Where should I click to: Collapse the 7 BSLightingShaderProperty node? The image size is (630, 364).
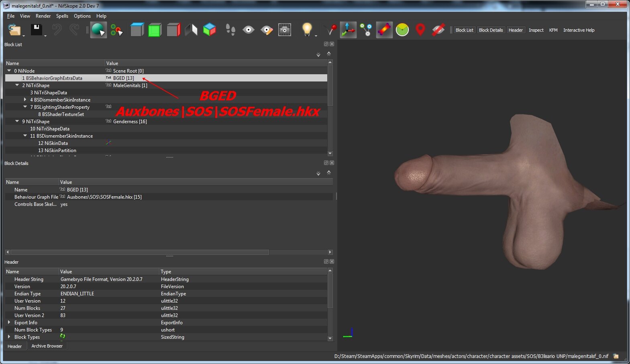pos(25,107)
